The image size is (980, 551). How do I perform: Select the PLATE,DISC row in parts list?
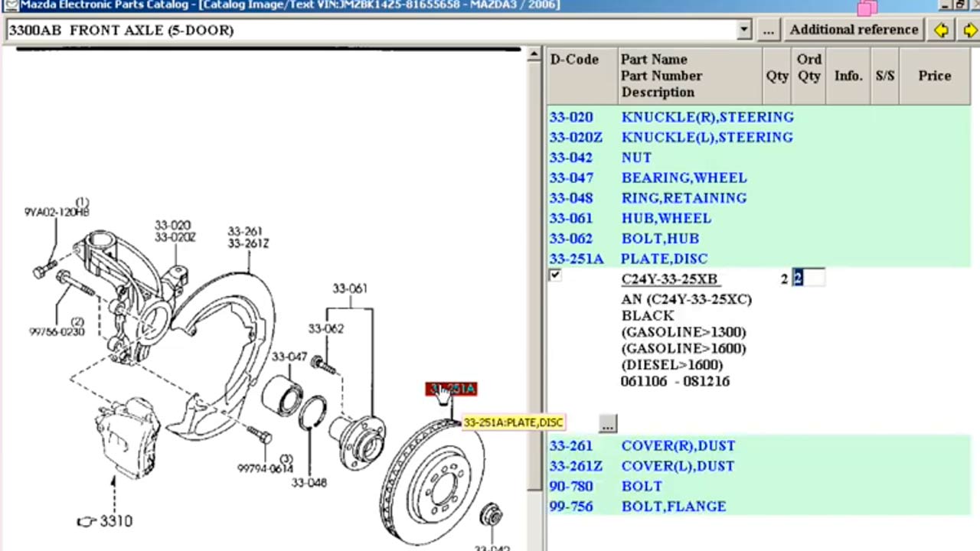[x=759, y=259]
